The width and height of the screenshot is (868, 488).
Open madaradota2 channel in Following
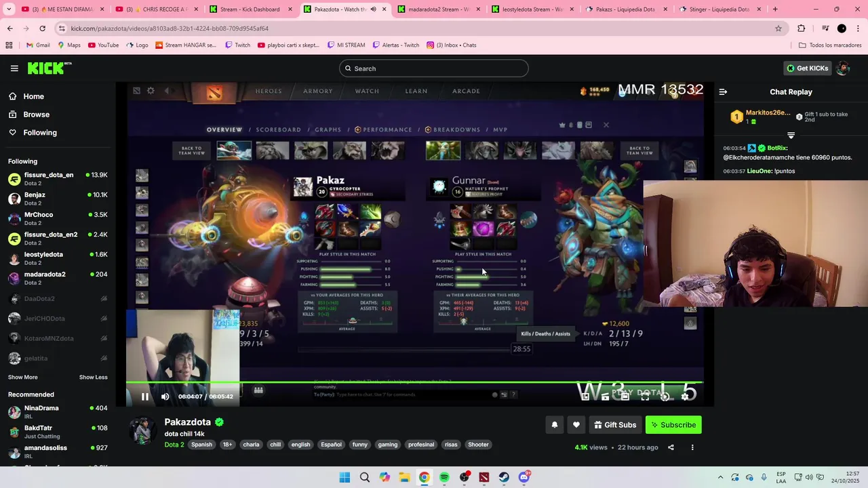(58, 278)
